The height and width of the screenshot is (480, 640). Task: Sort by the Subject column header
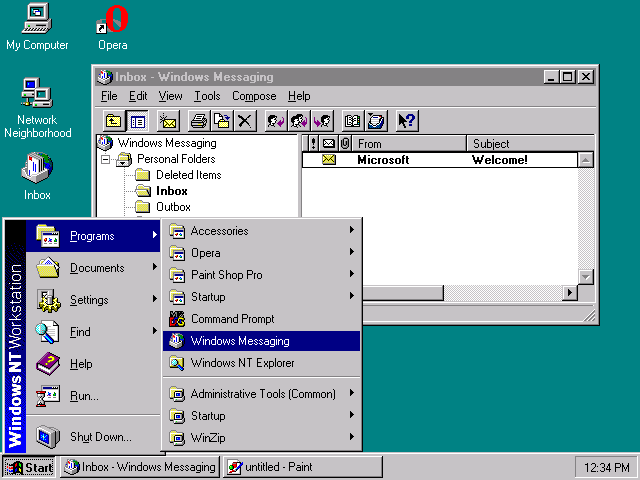tap(531, 143)
